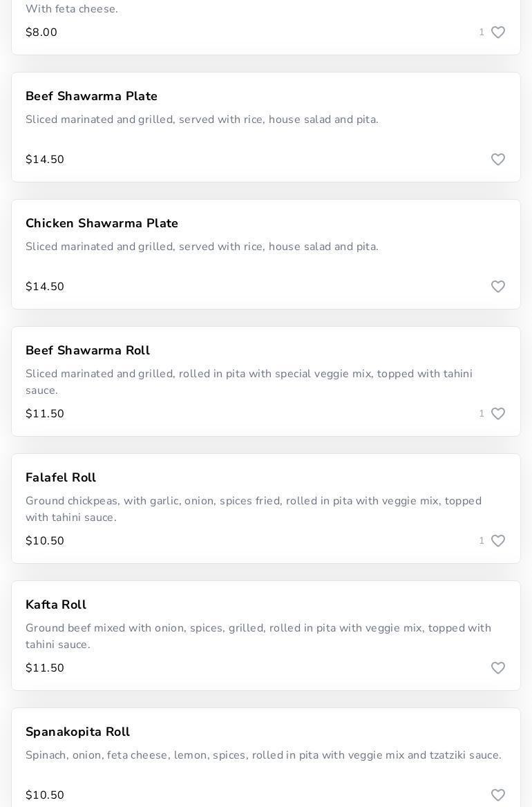
Task: Open the Spanakopita Roll item
Action: coord(77,732)
